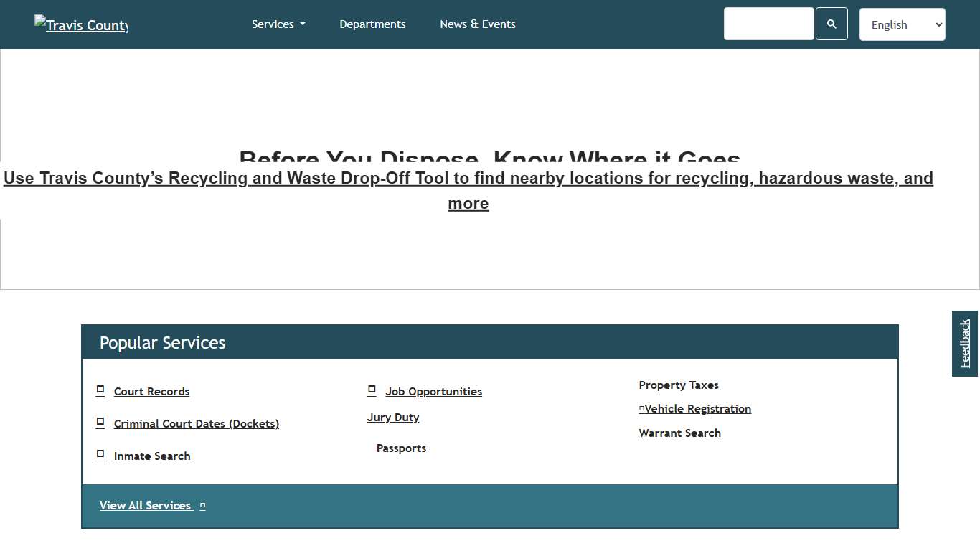980x551 pixels.
Task: Open the Warrant Search link
Action: pos(679,433)
